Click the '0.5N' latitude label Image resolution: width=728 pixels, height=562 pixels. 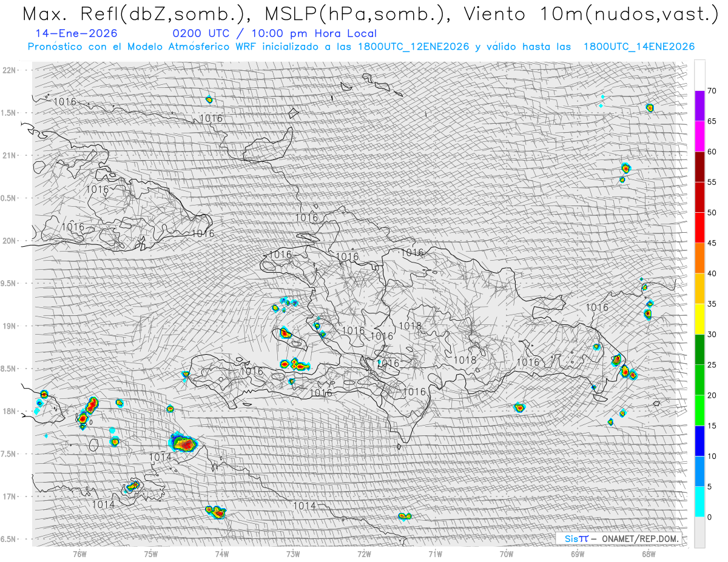coord(9,198)
